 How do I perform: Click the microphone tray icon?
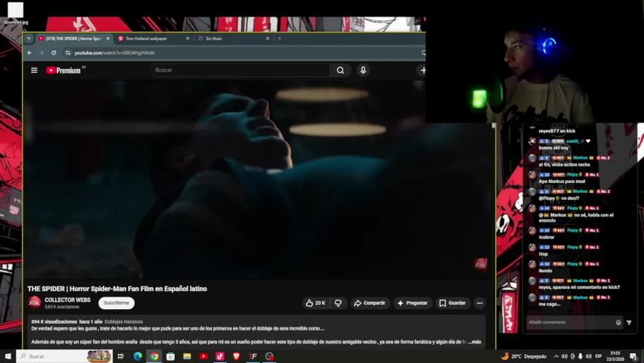click(581, 356)
